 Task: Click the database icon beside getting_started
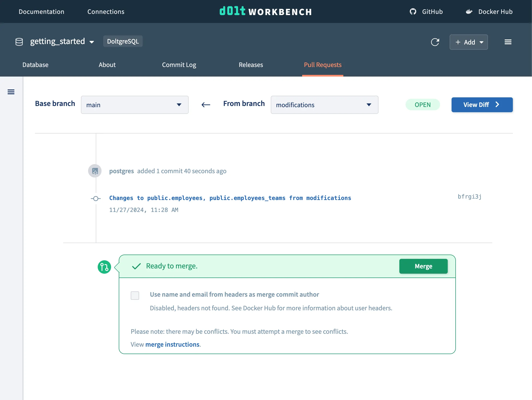(x=19, y=41)
